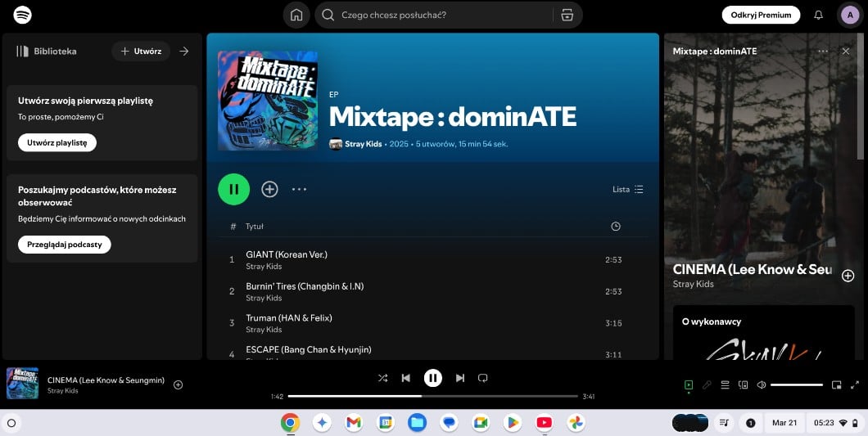Go back to the previous track
868x436 pixels.
[x=405, y=378]
